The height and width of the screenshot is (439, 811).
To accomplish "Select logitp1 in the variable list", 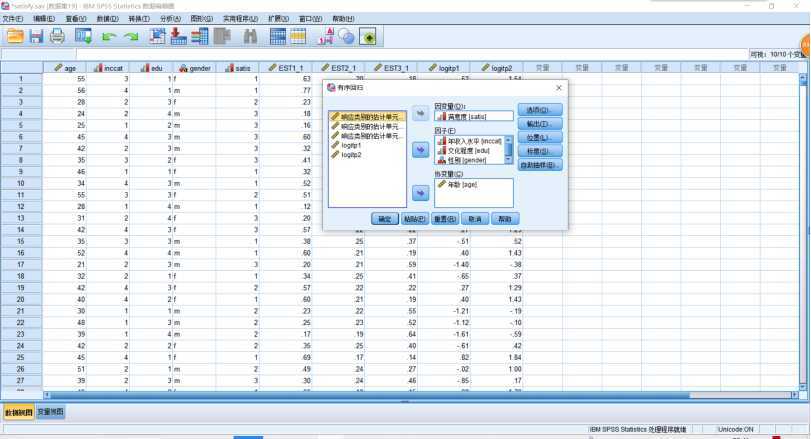I will point(351,145).
